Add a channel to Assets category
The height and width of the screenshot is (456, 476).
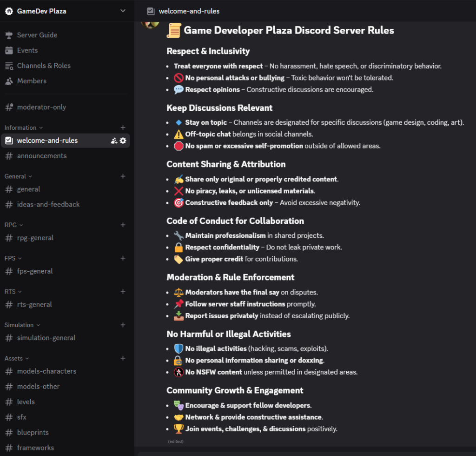tap(123, 358)
